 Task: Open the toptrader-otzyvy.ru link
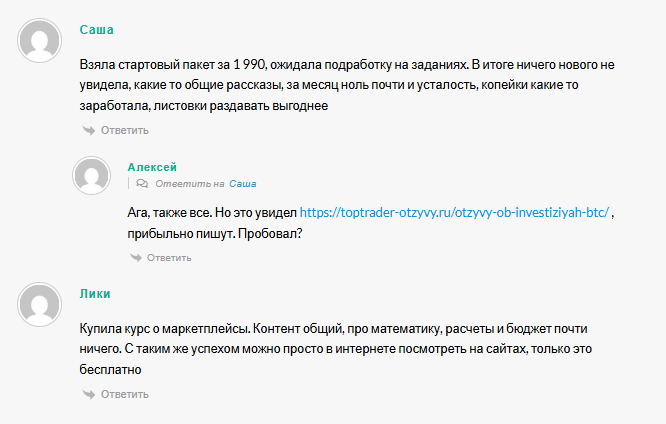point(454,213)
